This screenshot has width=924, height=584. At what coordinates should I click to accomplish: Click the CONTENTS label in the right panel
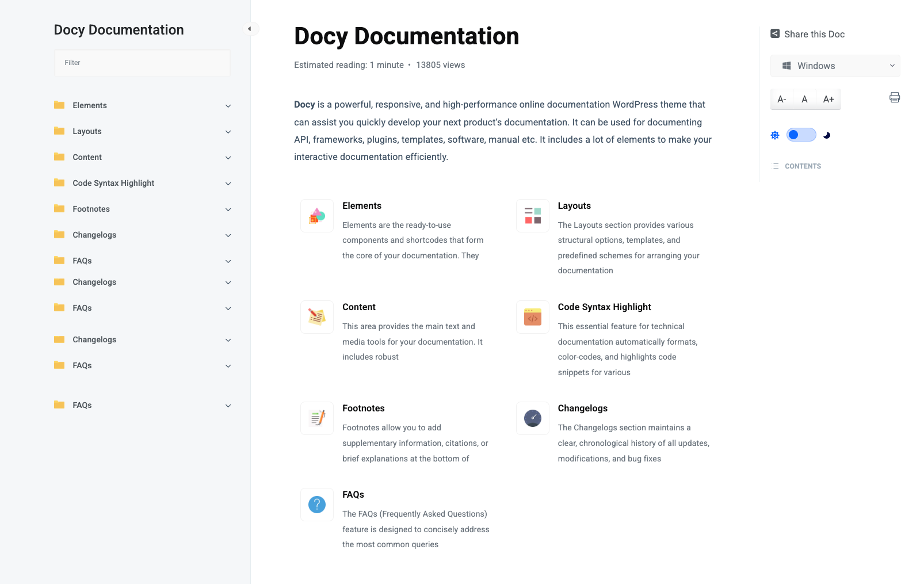pos(803,166)
